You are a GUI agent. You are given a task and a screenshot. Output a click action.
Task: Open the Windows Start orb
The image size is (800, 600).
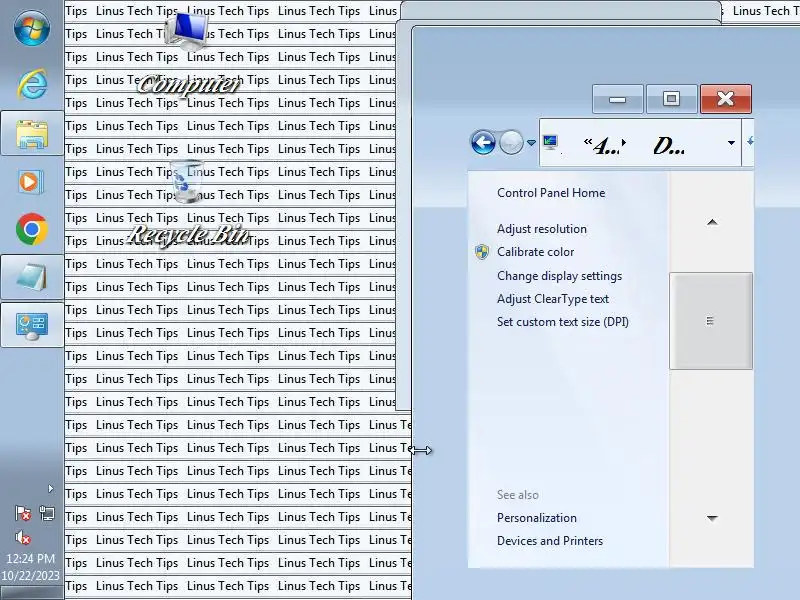(x=32, y=28)
